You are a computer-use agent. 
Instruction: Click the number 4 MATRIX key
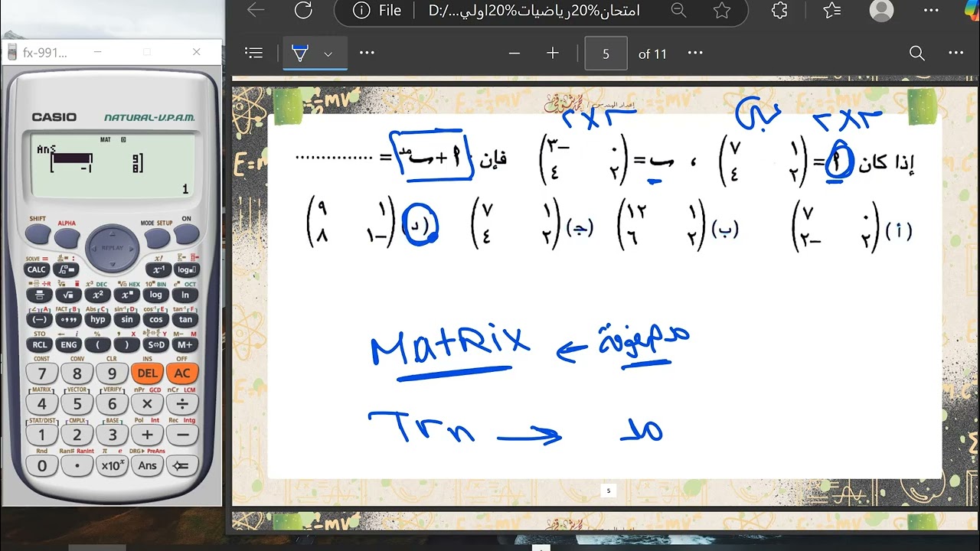(x=42, y=404)
